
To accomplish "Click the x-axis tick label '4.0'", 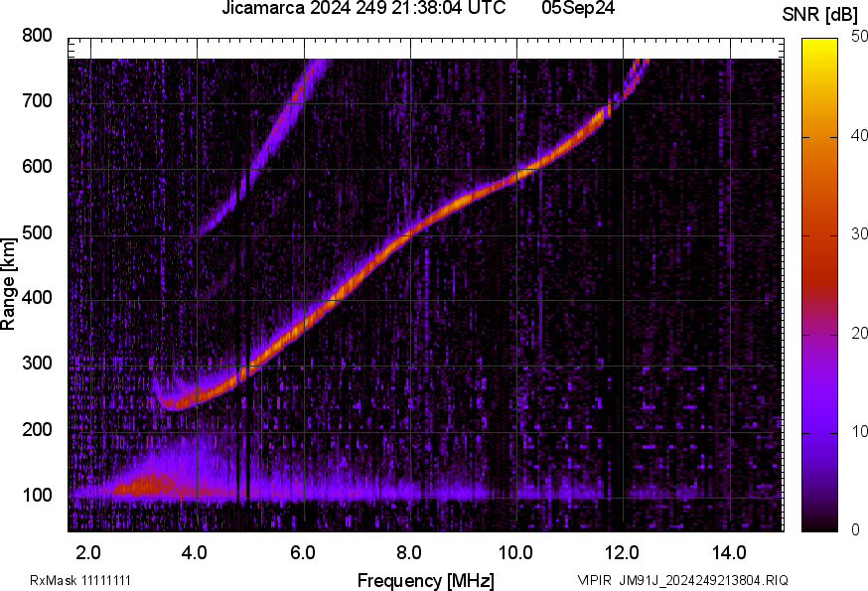I will [x=195, y=553].
